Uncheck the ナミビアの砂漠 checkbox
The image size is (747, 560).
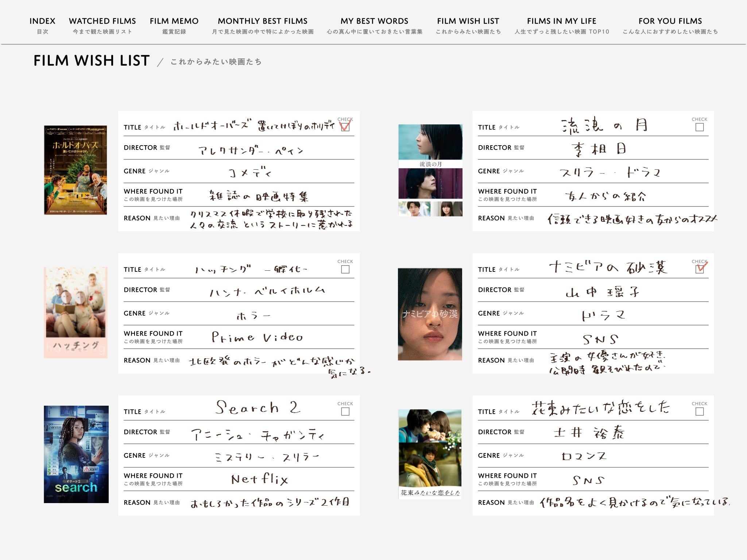699,269
